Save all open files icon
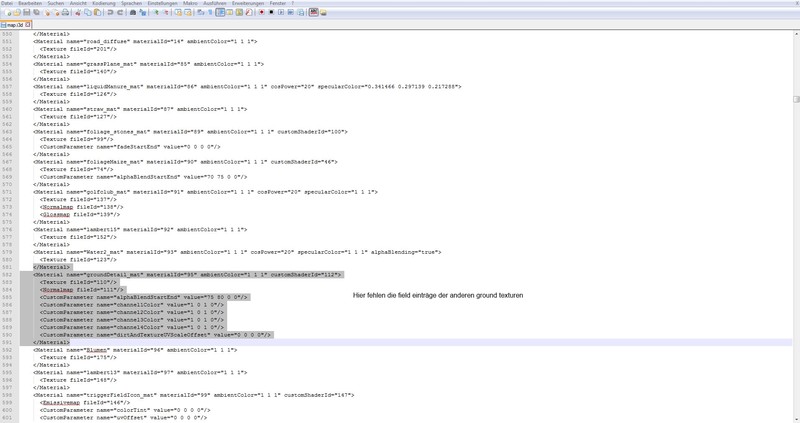Image resolution: width=800 pixels, height=423 pixels. tap(36, 12)
